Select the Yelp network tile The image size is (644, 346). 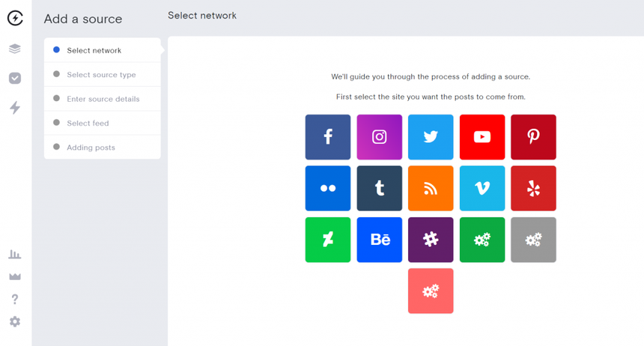pyautogui.click(x=533, y=188)
